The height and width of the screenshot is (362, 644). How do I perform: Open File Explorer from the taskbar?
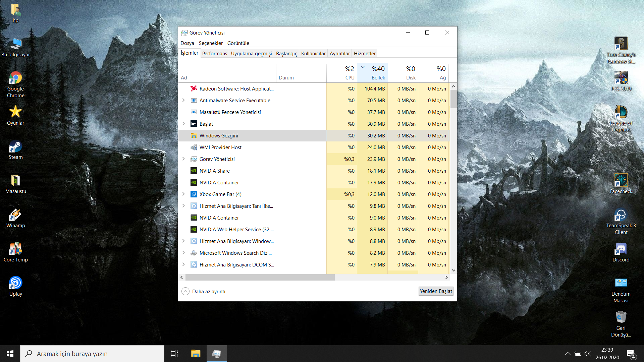196,354
